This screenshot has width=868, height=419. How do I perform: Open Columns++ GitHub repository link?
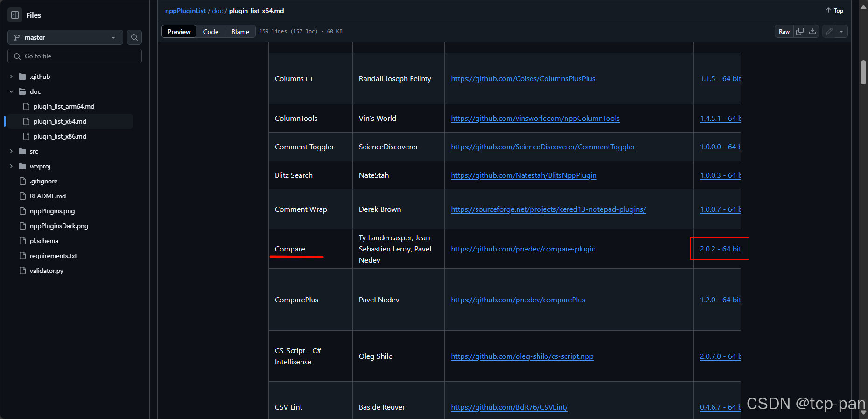pyautogui.click(x=523, y=79)
